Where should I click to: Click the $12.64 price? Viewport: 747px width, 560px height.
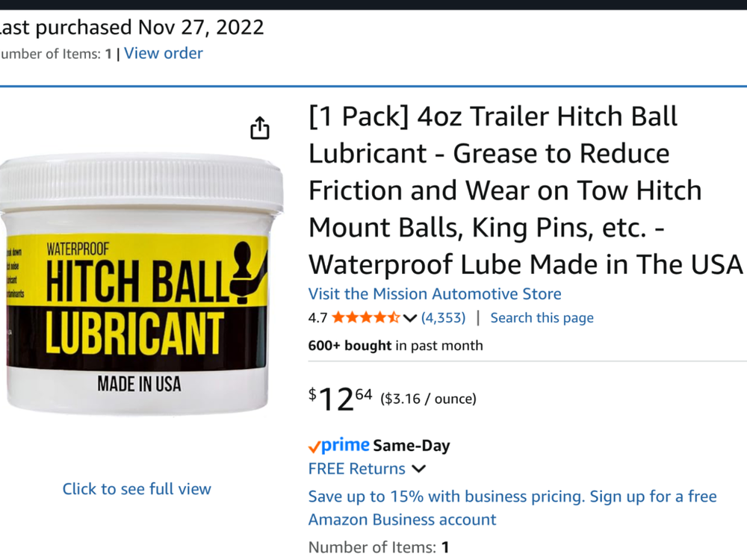(x=340, y=399)
